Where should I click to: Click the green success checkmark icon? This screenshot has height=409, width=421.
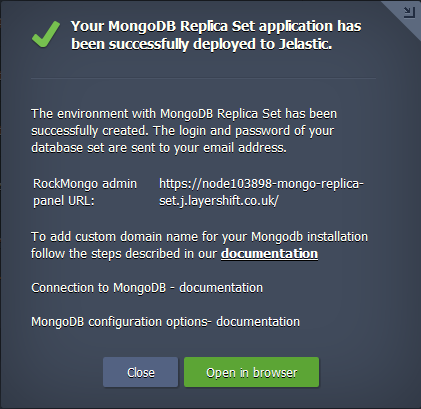click(46, 34)
